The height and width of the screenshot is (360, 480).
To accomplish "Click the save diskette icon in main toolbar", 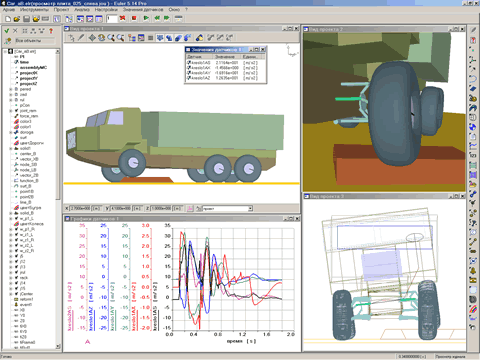I will coord(26,19).
